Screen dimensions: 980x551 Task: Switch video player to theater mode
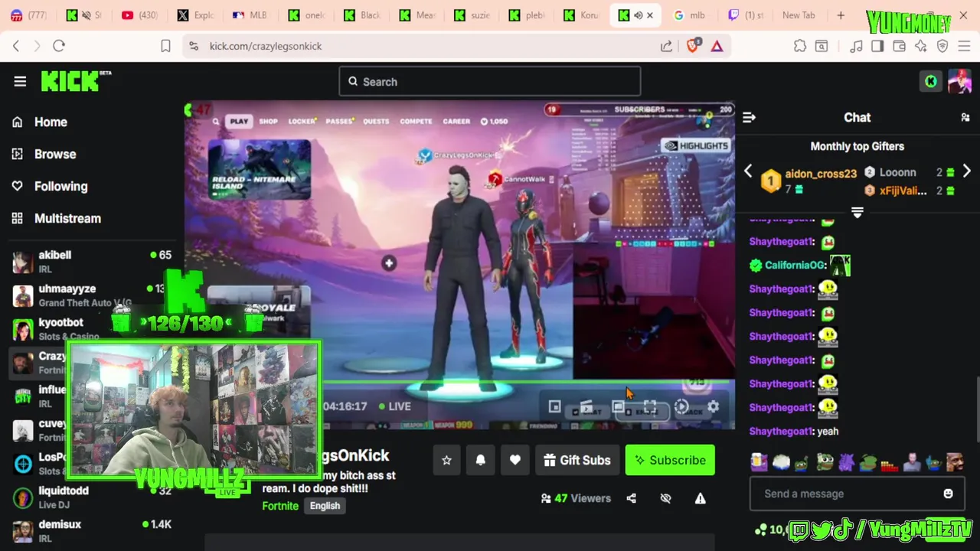[618, 406]
